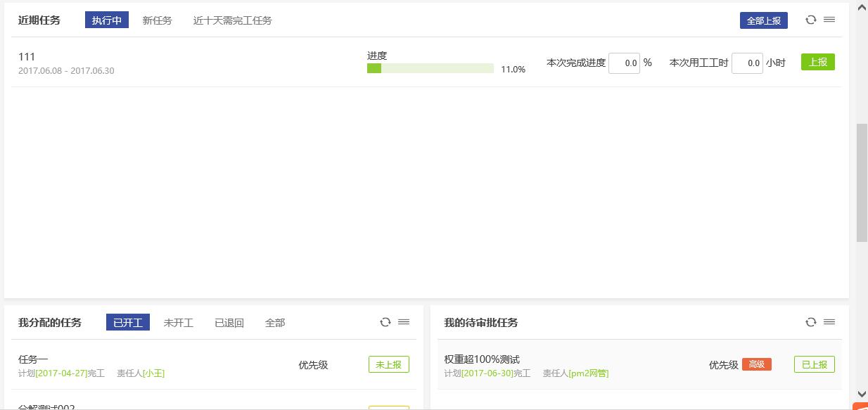Open the 近十天需完工任务 tab
The width and height of the screenshot is (868, 410).
[x=232, y=20]
